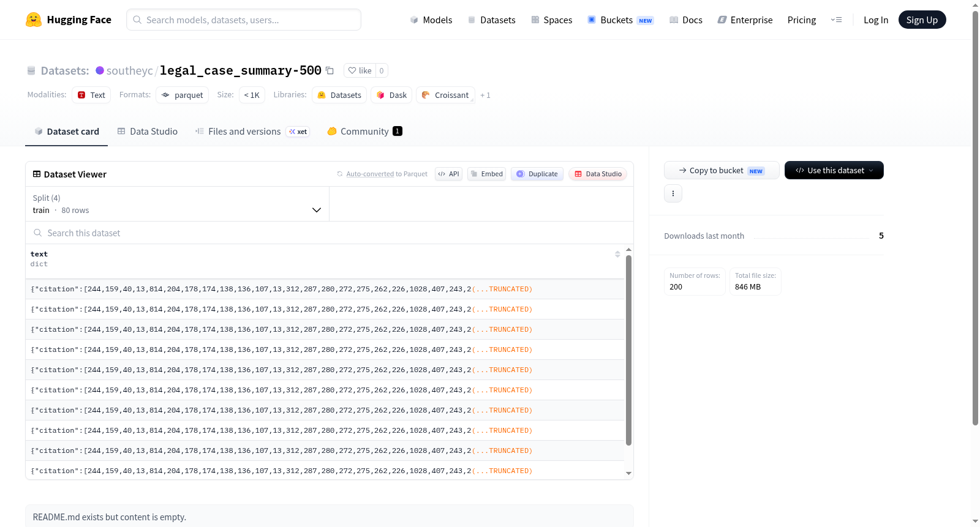This screenshot has height=527, width=980.
Task: Focus the main search models field
Action: [x=244, y=20]
